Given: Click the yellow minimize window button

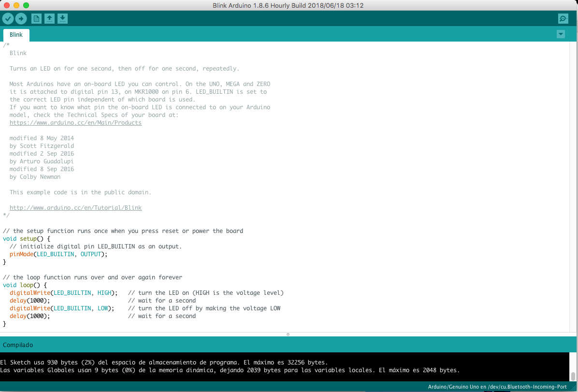Looking at the screenshot, I should [16, 5].
